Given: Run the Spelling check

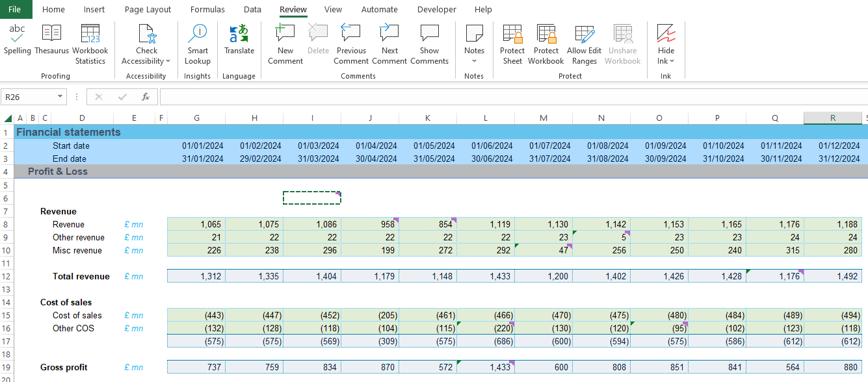Looking at the screenshot, I should click(x=17, y=39).
